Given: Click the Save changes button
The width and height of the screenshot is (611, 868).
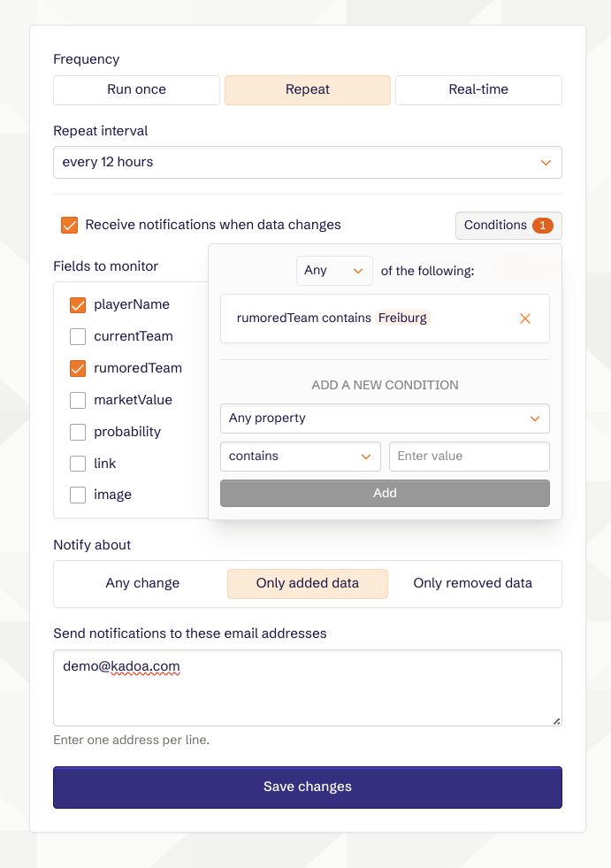Looking at the screenshot, I should [x=307, y=787].
